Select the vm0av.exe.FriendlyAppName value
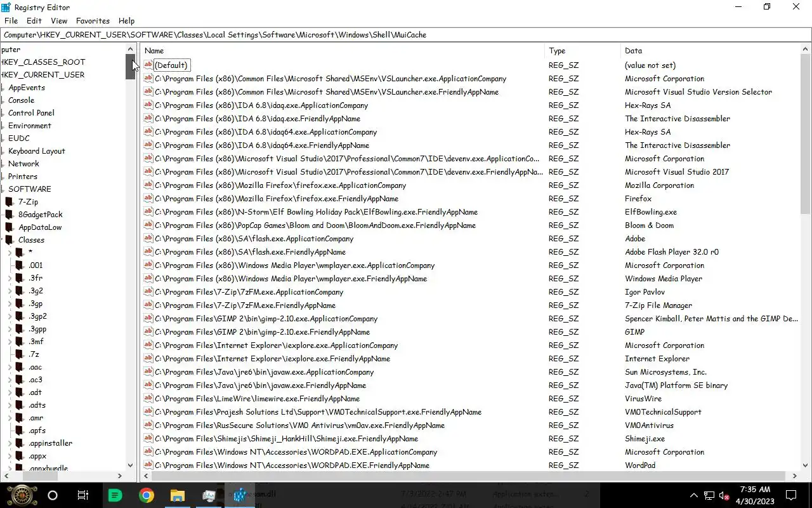The image size is (812, 508). point(299,425)
